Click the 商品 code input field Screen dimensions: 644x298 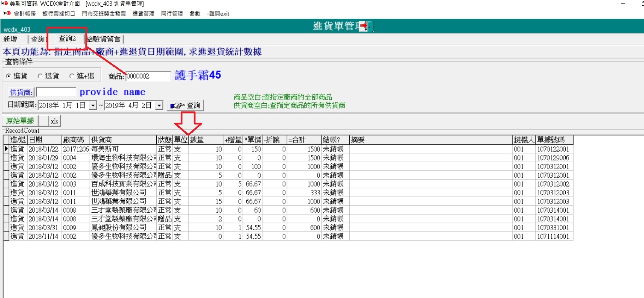[x=148, y=76]
